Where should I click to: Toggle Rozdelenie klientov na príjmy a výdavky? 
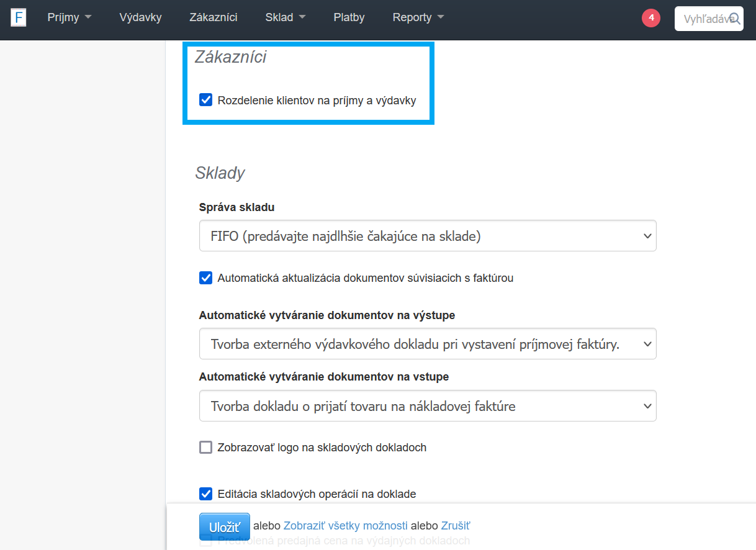pos(206,100)
